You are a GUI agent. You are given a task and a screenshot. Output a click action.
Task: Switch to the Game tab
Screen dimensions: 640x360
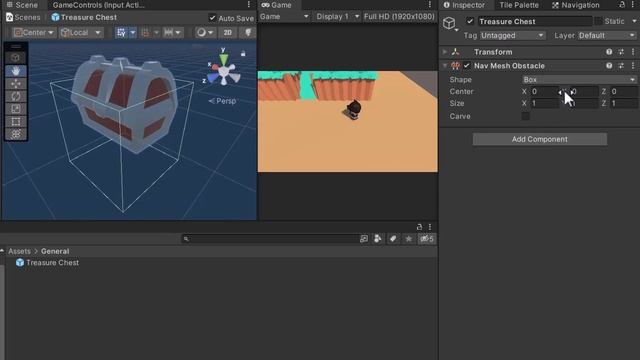276,5
